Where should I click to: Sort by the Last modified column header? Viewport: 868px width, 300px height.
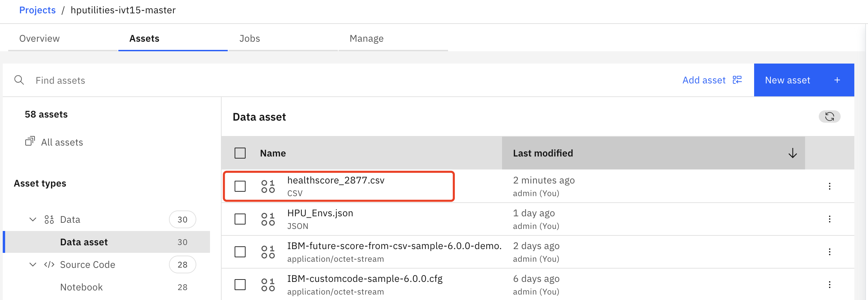[x=653, y=153]
